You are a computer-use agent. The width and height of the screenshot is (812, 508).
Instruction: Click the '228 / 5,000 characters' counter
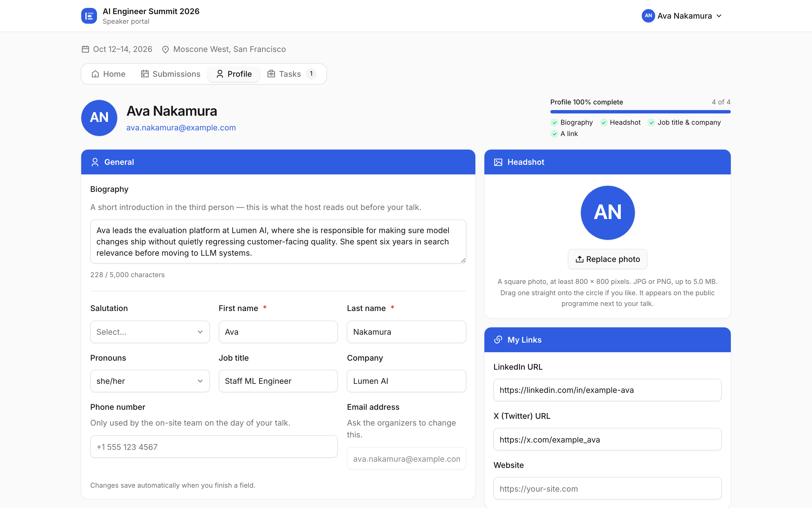click(x=127, y=275)
